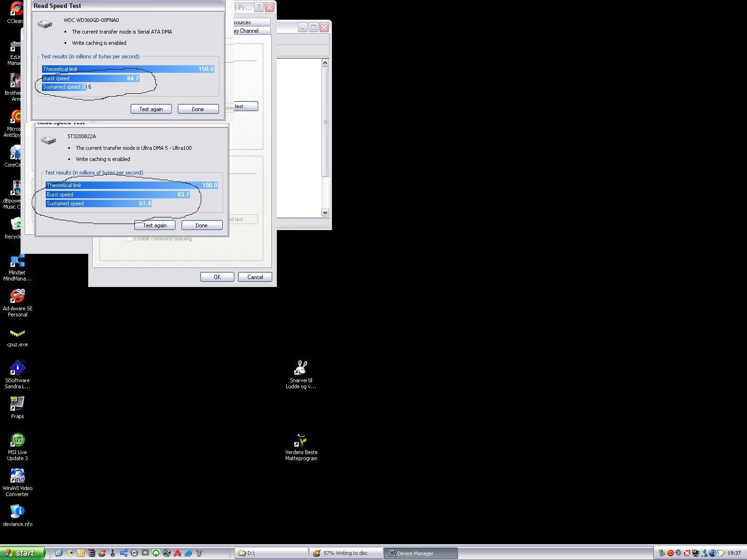Switch to 57% Writing to disc task

pyautogui.click(x=346, y=553)
